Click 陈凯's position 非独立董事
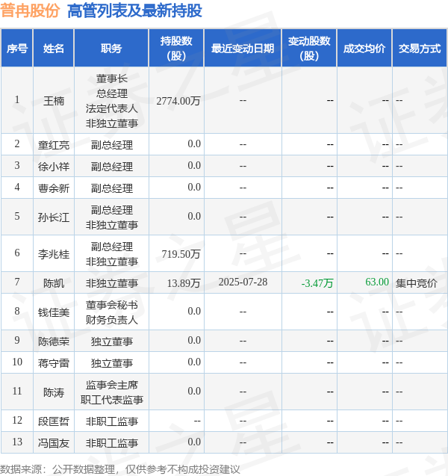This screenshot has width=448, height=476. point(111,283)
